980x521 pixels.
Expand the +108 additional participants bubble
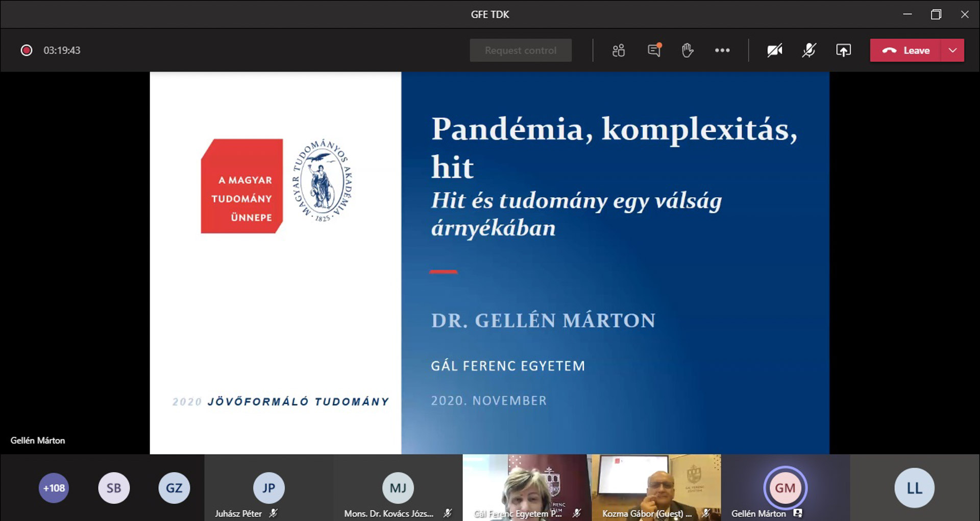[x=54, y=488]
